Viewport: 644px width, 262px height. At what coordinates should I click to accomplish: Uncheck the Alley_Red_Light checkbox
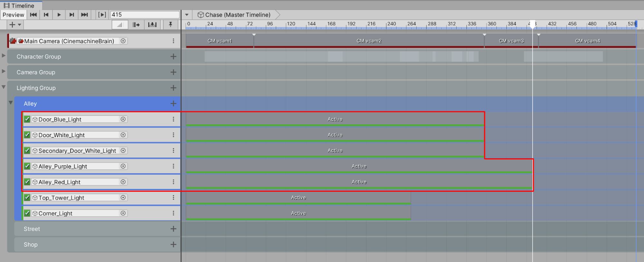click(27, 182)
